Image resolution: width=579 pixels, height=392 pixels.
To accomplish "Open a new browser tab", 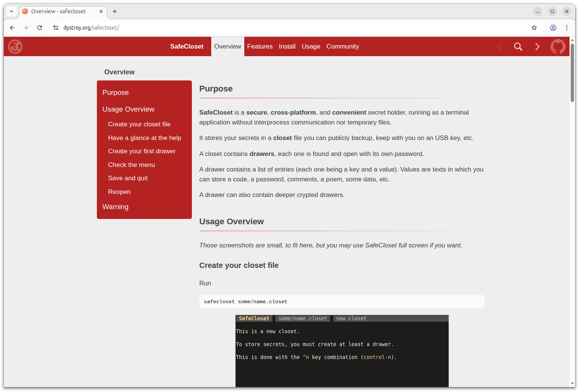I will pyautogui.click(x=115, y=11).
